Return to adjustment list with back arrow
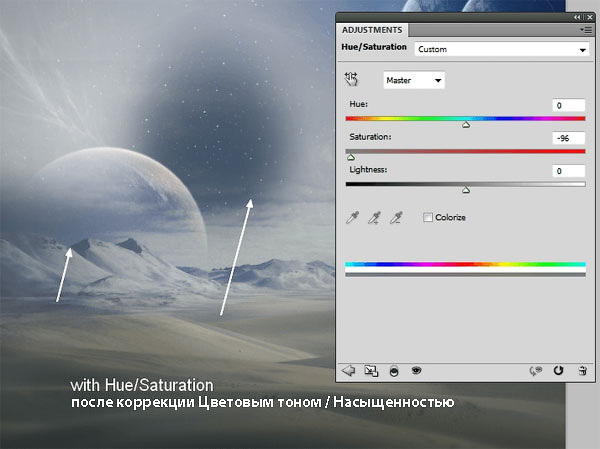 (348, 371)
